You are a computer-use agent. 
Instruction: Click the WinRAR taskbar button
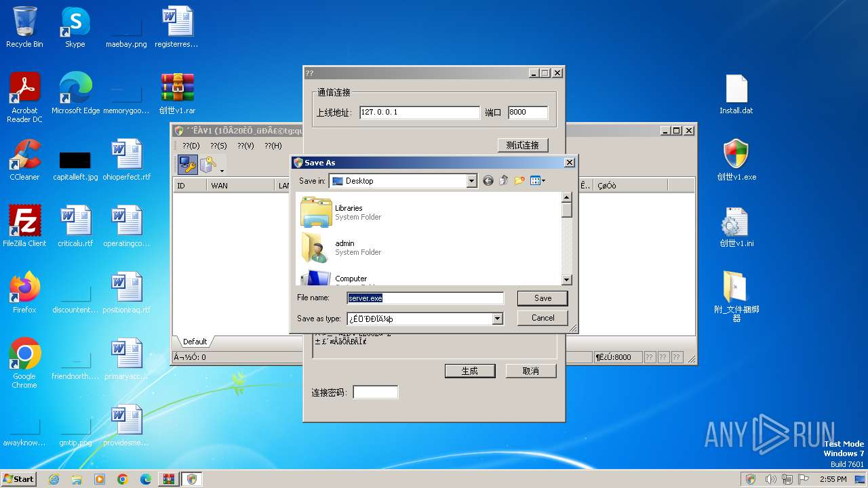click(168, 479)
